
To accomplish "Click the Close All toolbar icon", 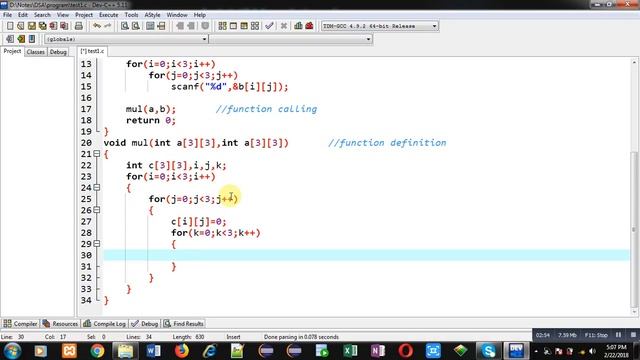I will pyautogui.click(x=64, y=26).
